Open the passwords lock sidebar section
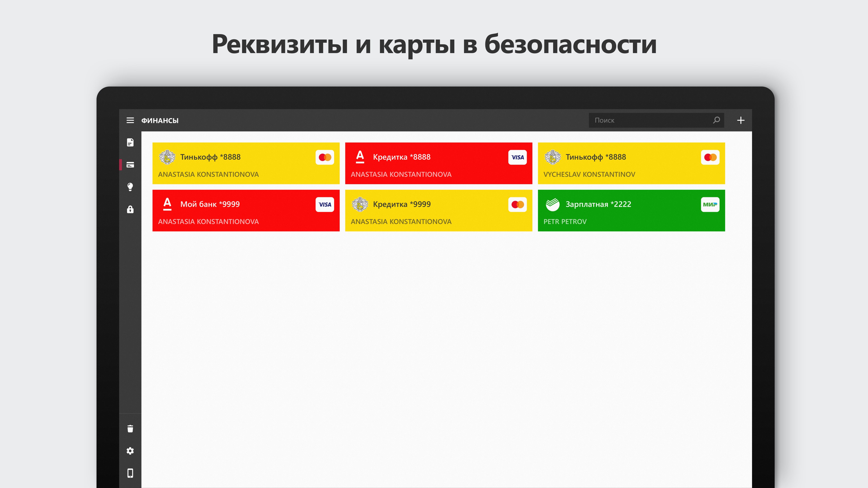Viewport: 868px width, 488px height. (x=130, y=209)
